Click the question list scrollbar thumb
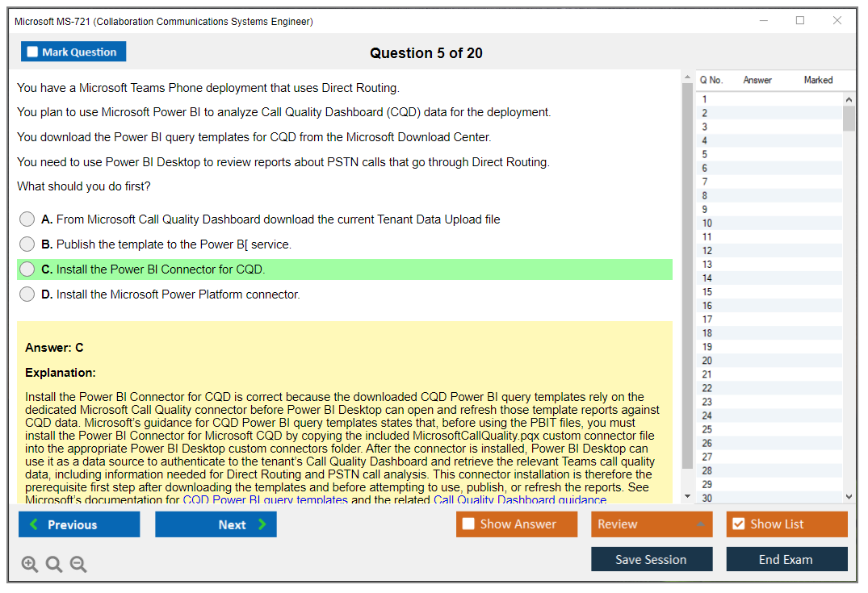Viewport: 868px width, 593px height. pos(849,118)
